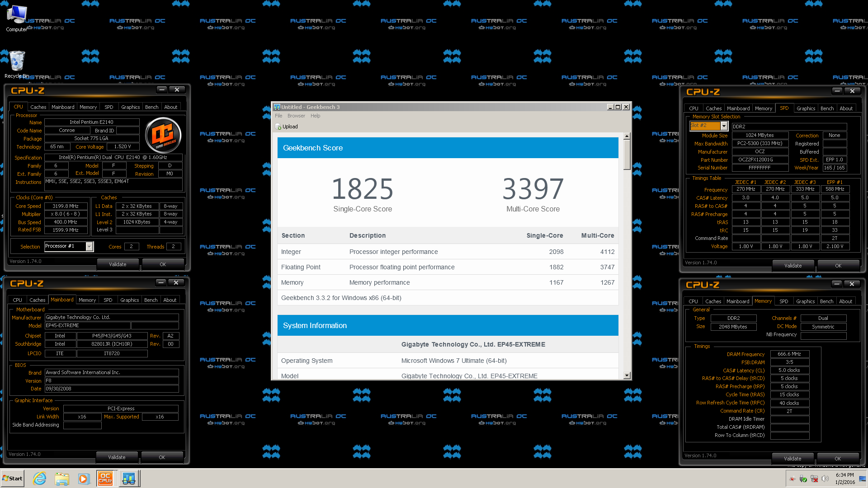
Task: Click the Geekbench title bar app icon
Action: (277, 107)
